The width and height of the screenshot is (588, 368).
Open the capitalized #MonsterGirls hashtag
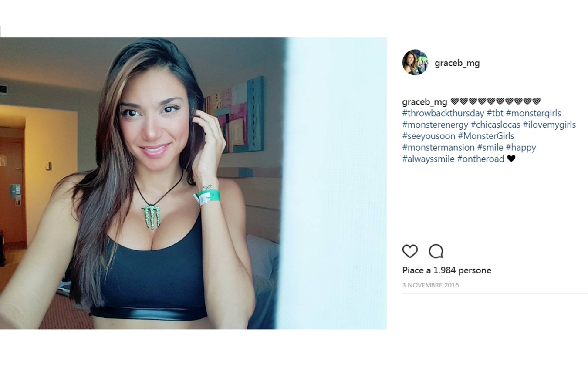click(x=486, y=136)
